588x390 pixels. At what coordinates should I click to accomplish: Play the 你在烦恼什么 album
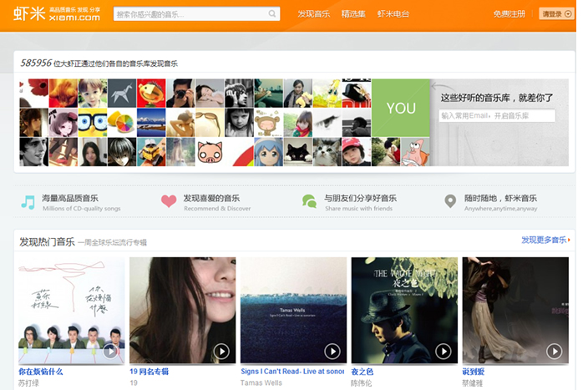tap(110, 351)
